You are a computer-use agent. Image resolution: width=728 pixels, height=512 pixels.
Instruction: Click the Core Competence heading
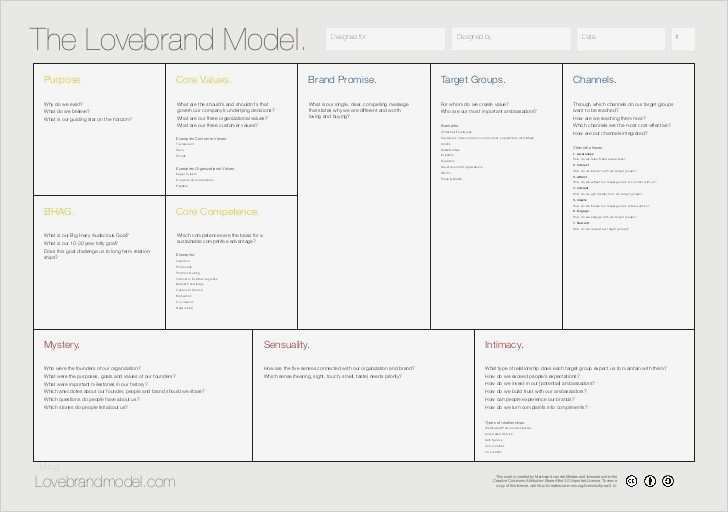pos(217,212)
